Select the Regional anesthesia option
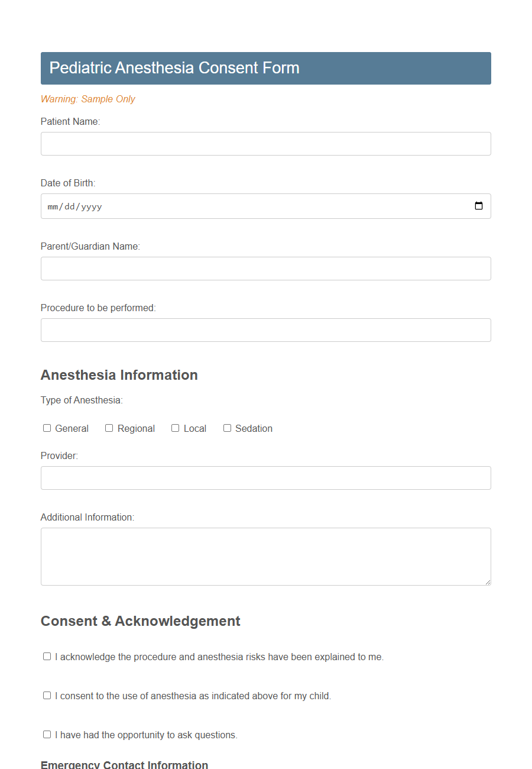Viewport: 532px width, 769px height. [109, 428]
